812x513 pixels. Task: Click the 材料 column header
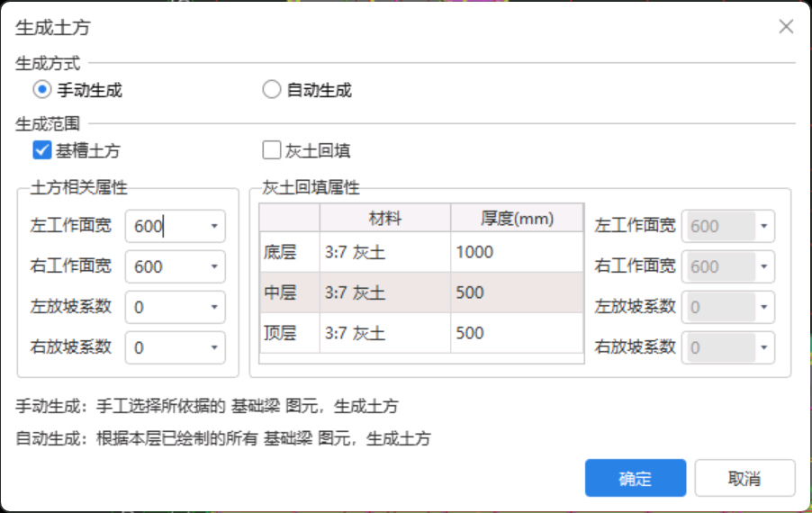pos(385,218)
